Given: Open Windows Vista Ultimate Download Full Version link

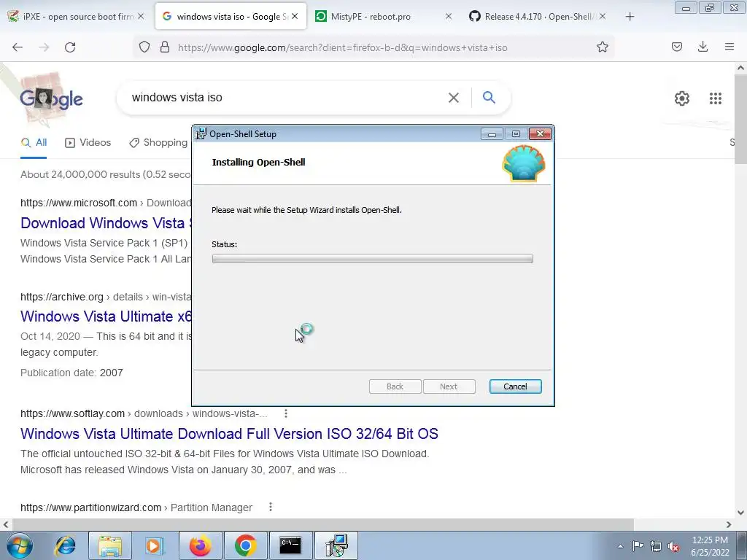Looking at the screenshot, I should [229, 433].
